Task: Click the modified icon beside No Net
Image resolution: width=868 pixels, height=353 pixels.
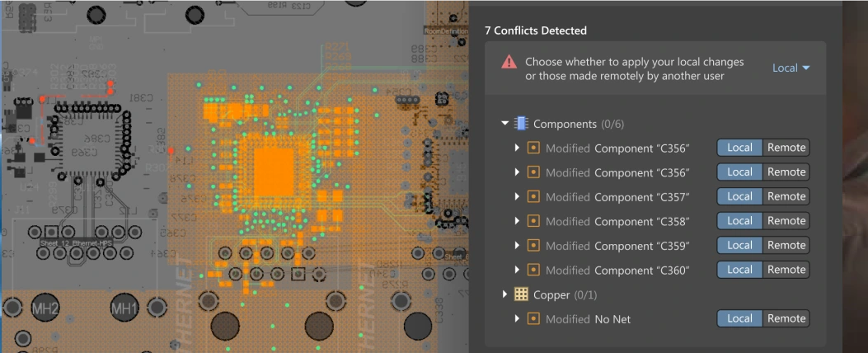Action: (533, 318)
